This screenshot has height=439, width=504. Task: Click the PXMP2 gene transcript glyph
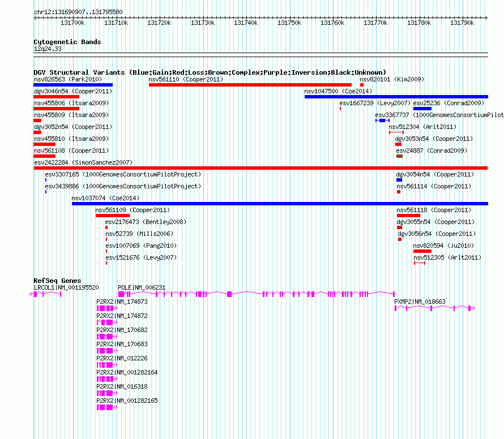click(x=435, y=308)
